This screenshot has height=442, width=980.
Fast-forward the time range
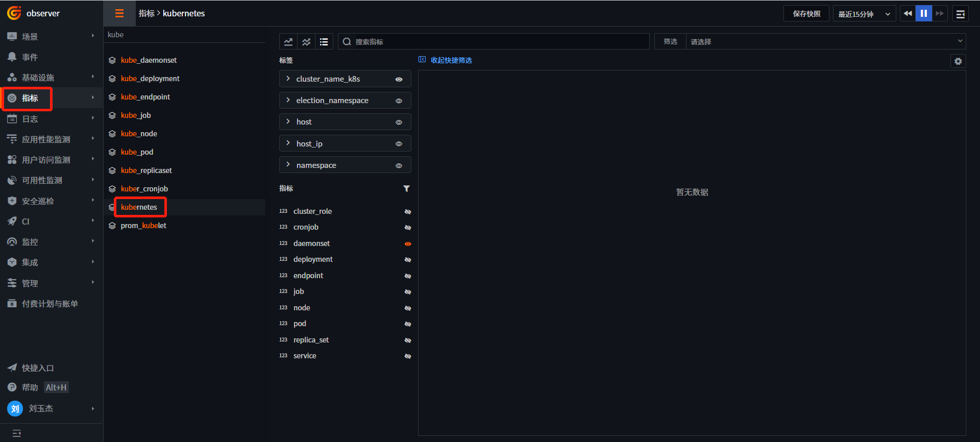click(x=940, y=14)
